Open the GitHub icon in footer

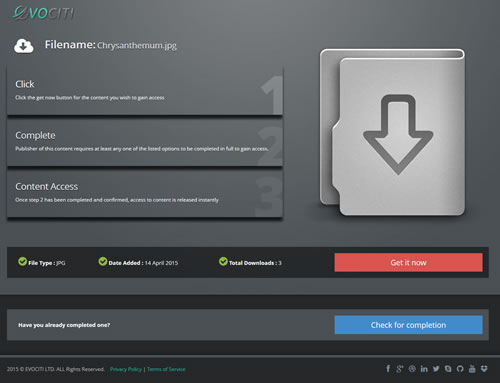[x=460, y=369]
